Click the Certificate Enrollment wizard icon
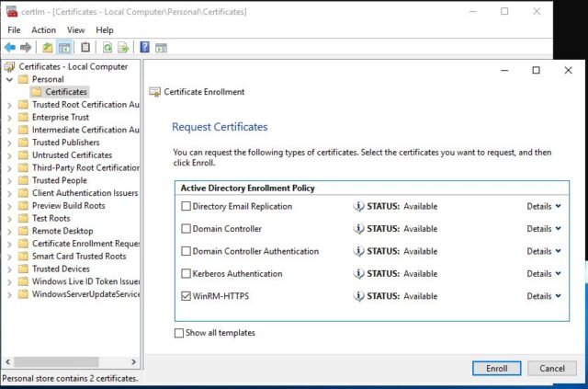The image size is (588, 389). coord(155,92)
